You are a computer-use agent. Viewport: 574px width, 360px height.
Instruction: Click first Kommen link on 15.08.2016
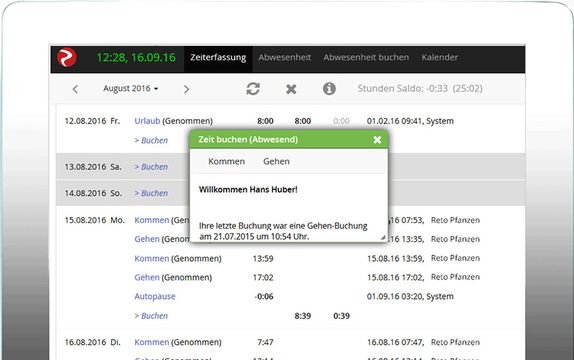152,220
